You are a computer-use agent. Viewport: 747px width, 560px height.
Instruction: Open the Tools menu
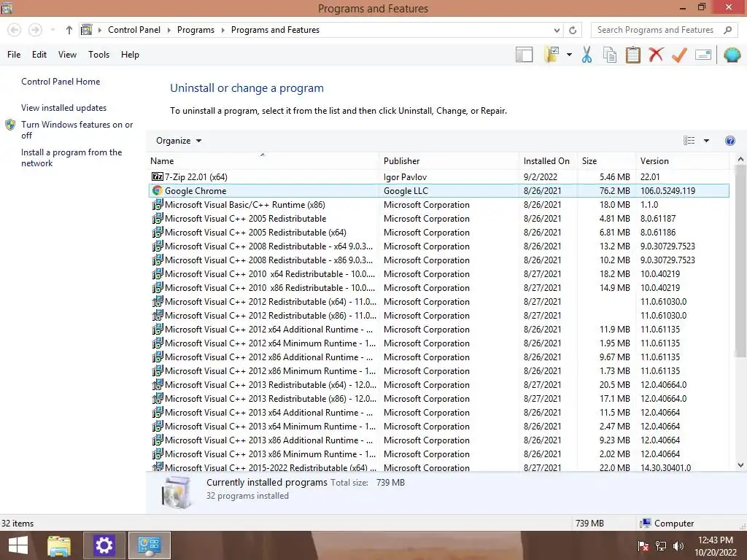coord(98,55)
